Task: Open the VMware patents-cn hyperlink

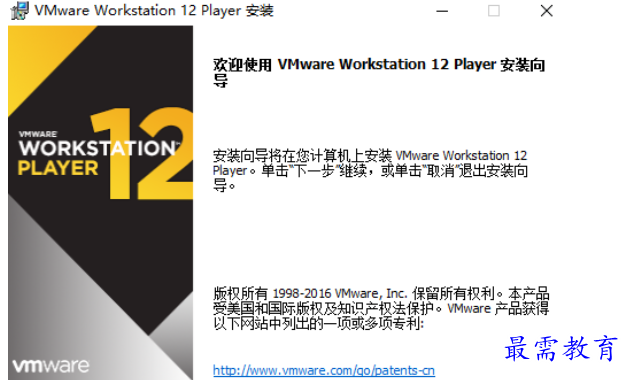Action: click(x=324, y=370)
